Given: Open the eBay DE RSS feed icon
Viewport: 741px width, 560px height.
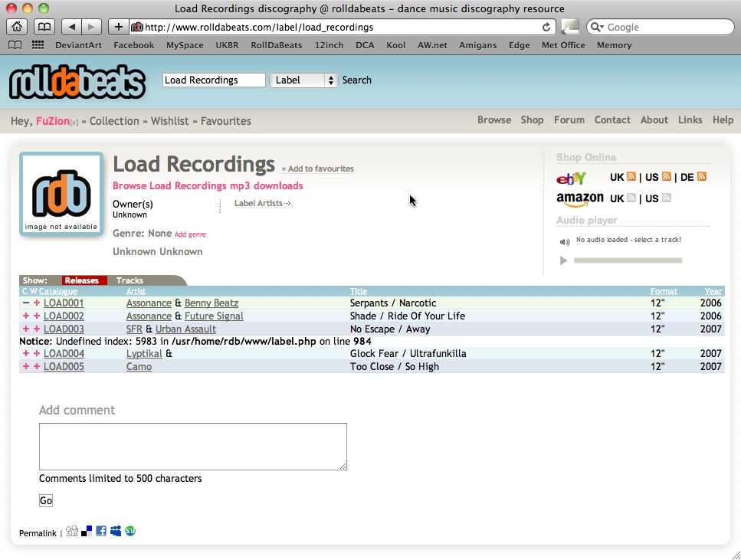Looking at the screenshot, I should [x=702, y=176].
